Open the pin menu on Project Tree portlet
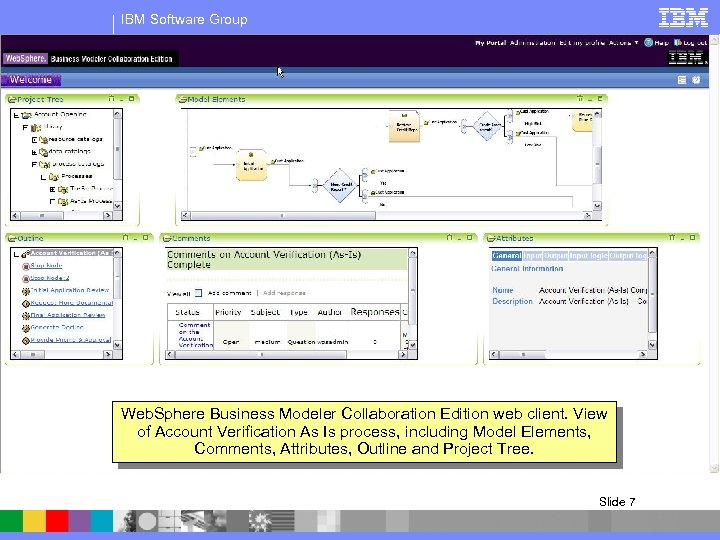 click(111, 99)
